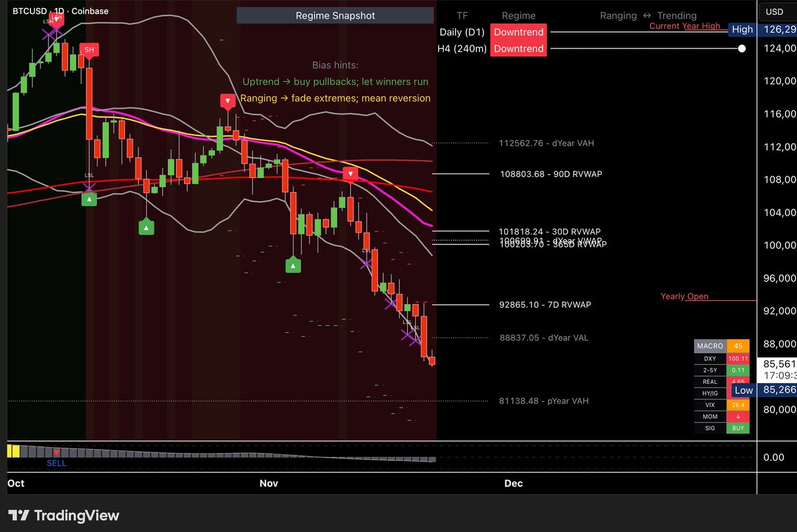Click the MOM down-arrow cell
Viewport: 797px width, 532px height.
tap(738, 416)
